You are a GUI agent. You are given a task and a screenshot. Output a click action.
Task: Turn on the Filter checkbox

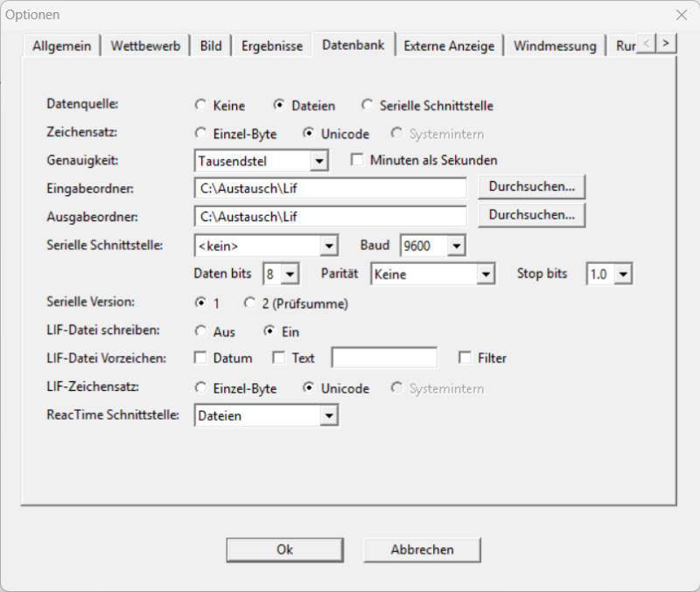coord(465,358)
